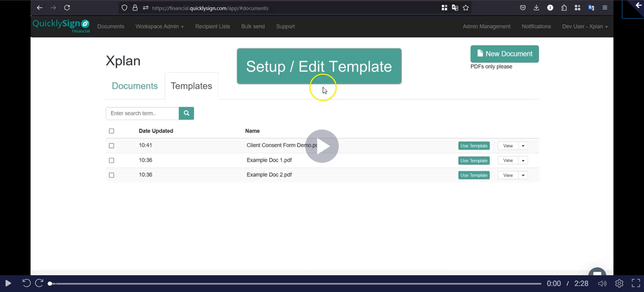Click the video progress seek bar
The width and height of the screenshot is (644, 292).
(295, 284)
